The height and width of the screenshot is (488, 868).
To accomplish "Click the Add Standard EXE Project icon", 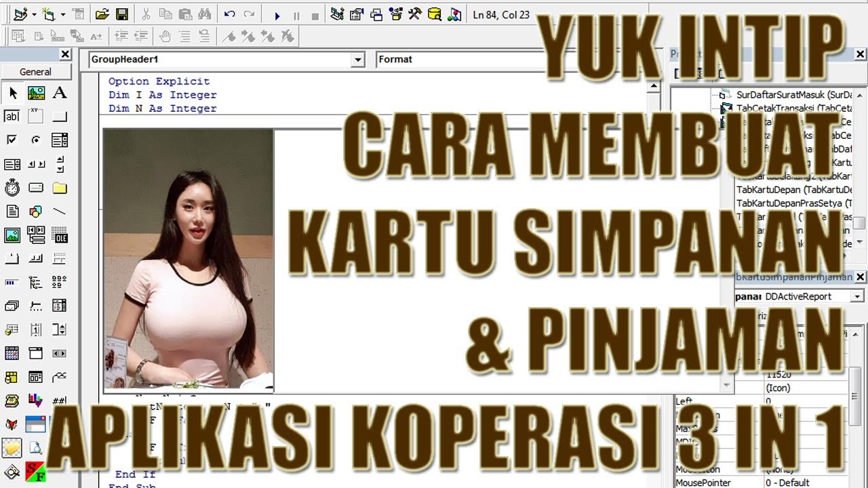I will [x=21, y=14].
